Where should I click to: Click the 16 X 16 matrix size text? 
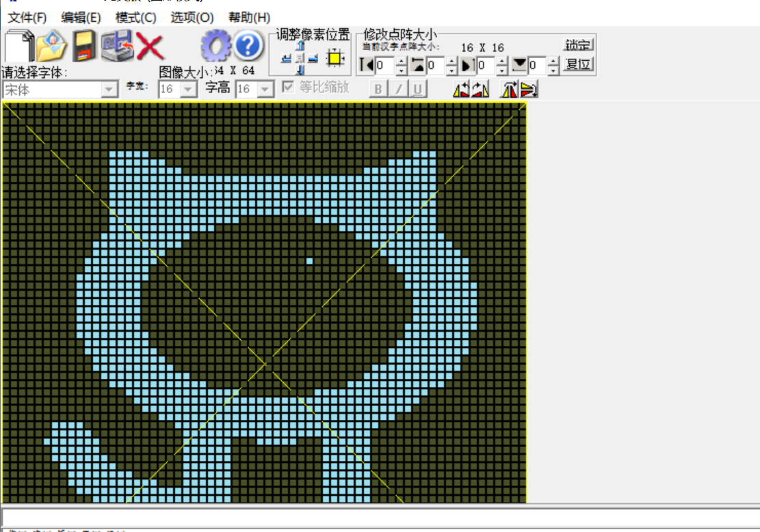(482, 47)
